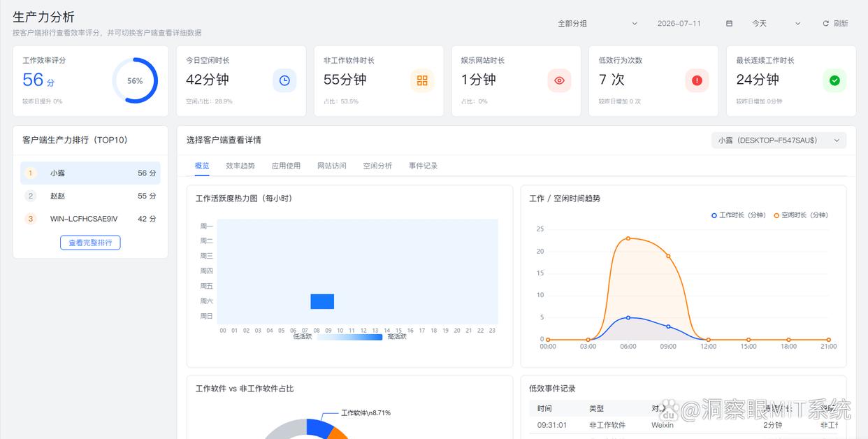The image size is (868, 439).
Task: Click the 生产力分析 page heading
Action: (43, 17)
